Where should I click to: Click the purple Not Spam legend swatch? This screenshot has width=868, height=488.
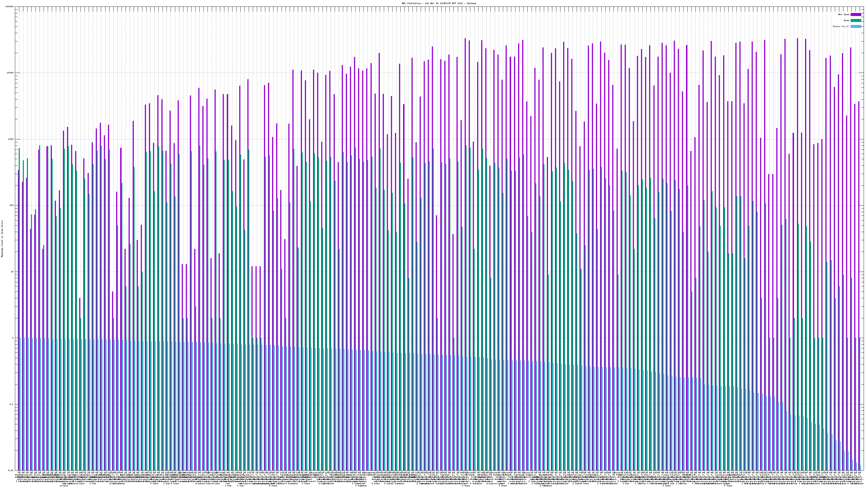coord(856,14)
